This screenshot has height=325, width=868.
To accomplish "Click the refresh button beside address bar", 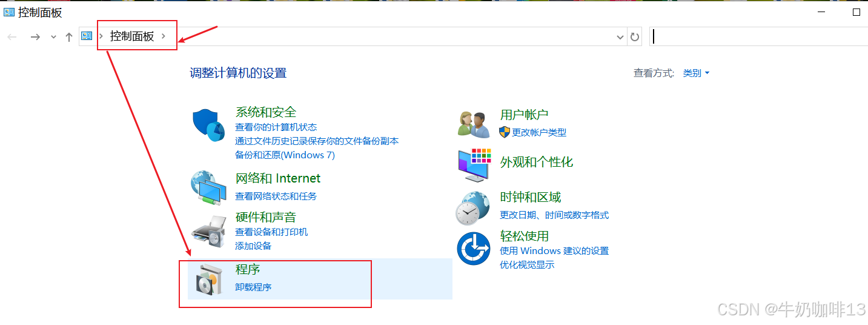I will pos(635,37).
